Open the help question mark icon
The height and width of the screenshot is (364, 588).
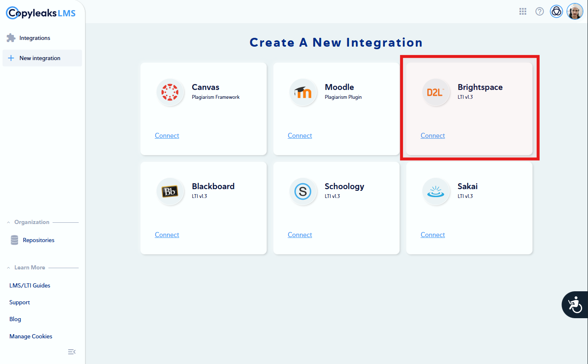tap(540, 11)
